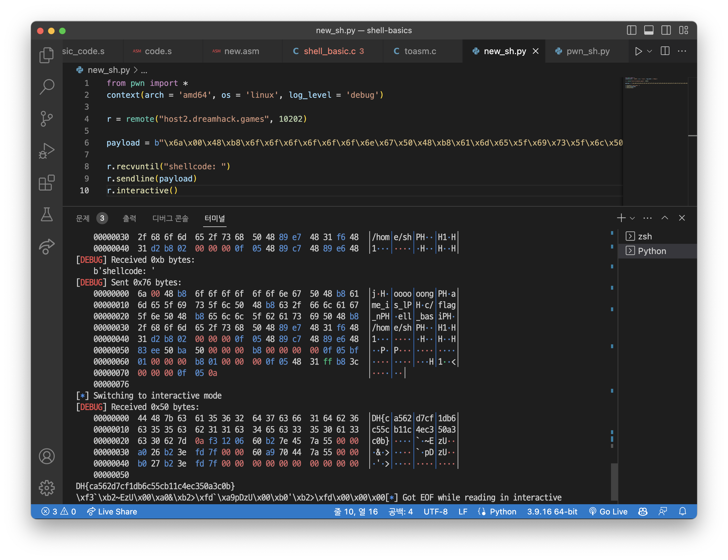Open the Testing flask icon

(x=46, y=214)
